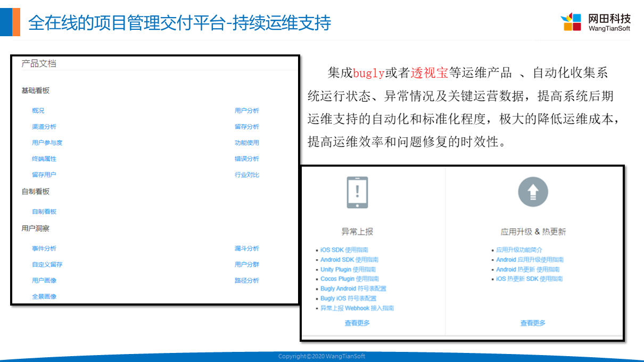Select the Cocos Plugin 使用指南 link

point(350,279)
